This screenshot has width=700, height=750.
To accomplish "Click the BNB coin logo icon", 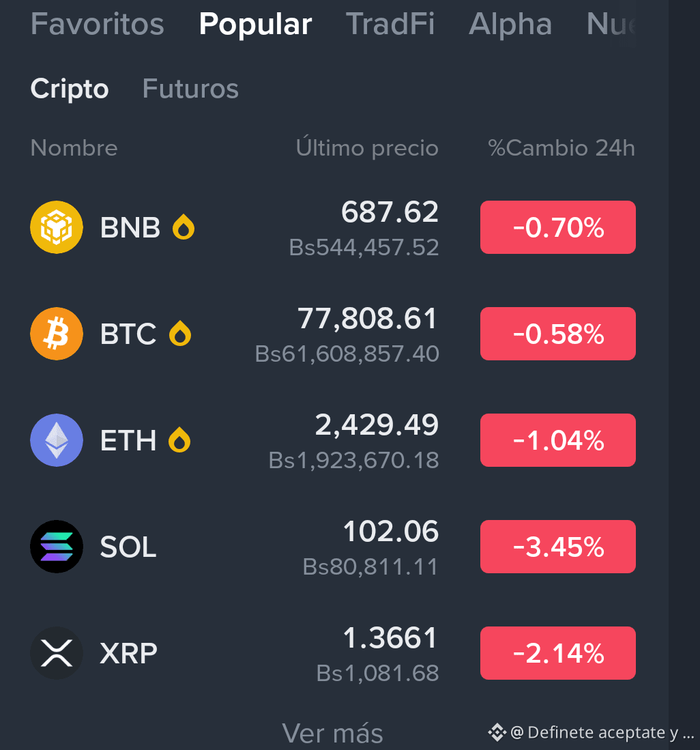I will pos(57,227).
